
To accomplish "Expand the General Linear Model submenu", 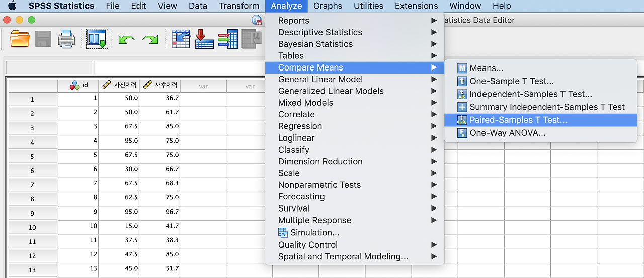I will click(355, 79).
